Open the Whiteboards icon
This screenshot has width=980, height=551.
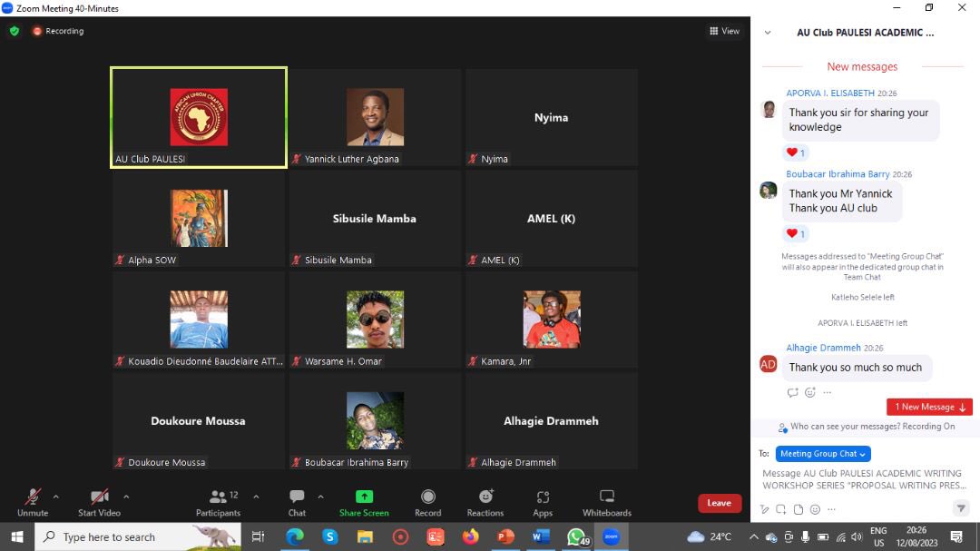pyautogui.click(x=607, y=497)
